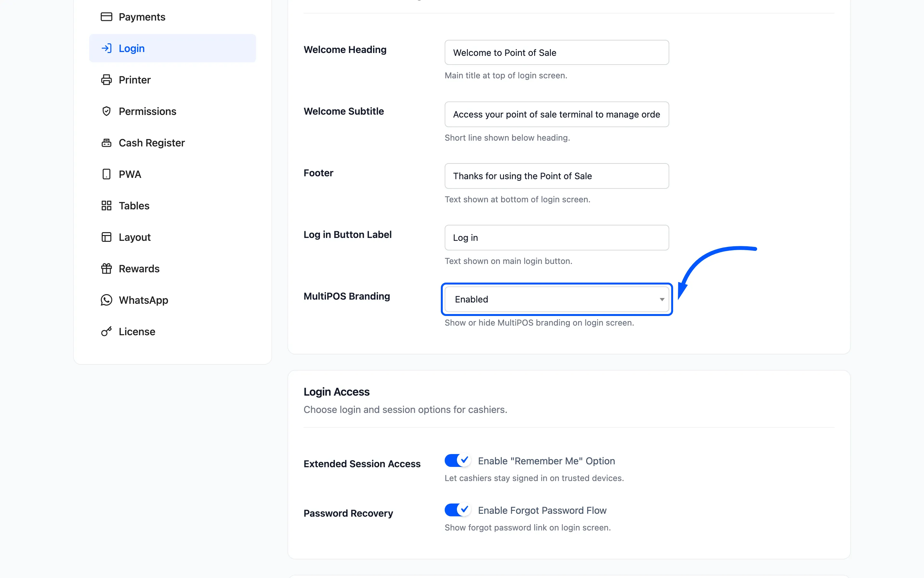
Task: Open the Tables section
Action: (172, 206)
